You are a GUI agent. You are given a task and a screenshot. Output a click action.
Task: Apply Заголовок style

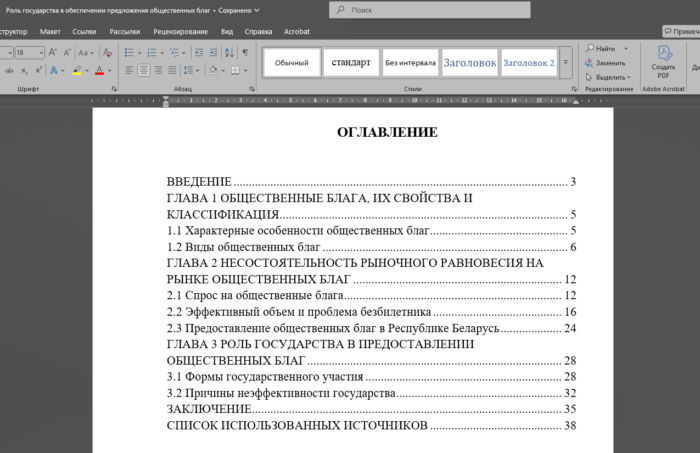tap(470, 62)
